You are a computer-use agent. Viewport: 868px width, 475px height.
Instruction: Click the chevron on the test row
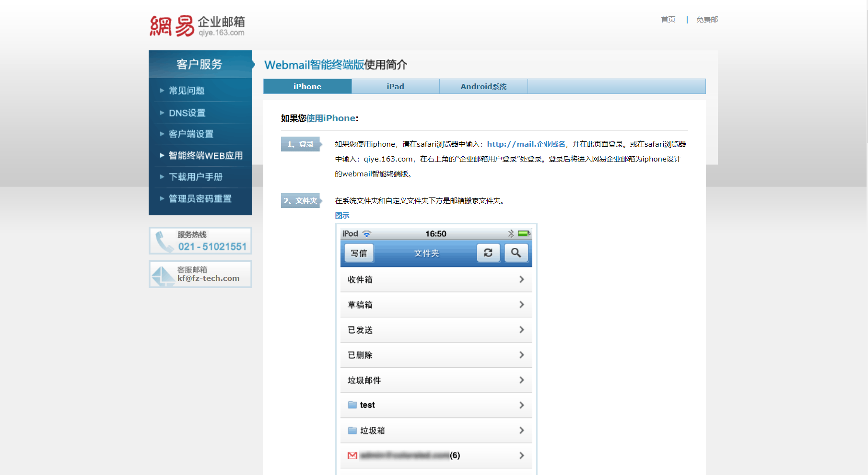pos(522,405)
